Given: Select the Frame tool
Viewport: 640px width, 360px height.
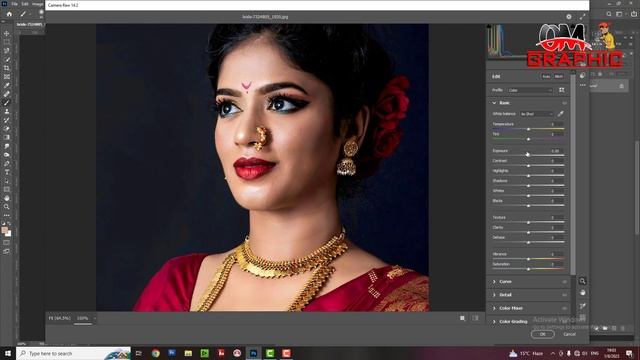Looking at the screenshot, I should point(7,76).
